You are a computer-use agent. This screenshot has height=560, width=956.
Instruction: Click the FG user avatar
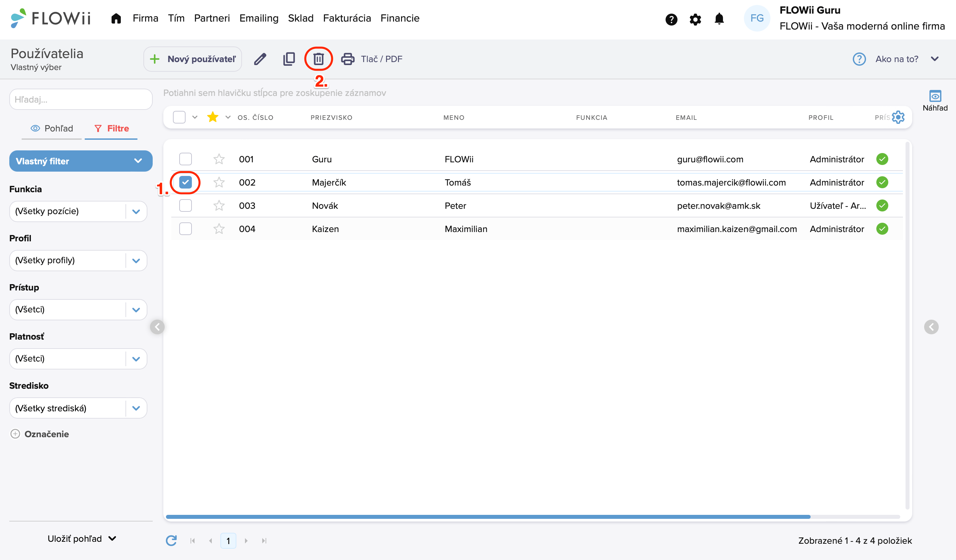(x=757, y=18)
